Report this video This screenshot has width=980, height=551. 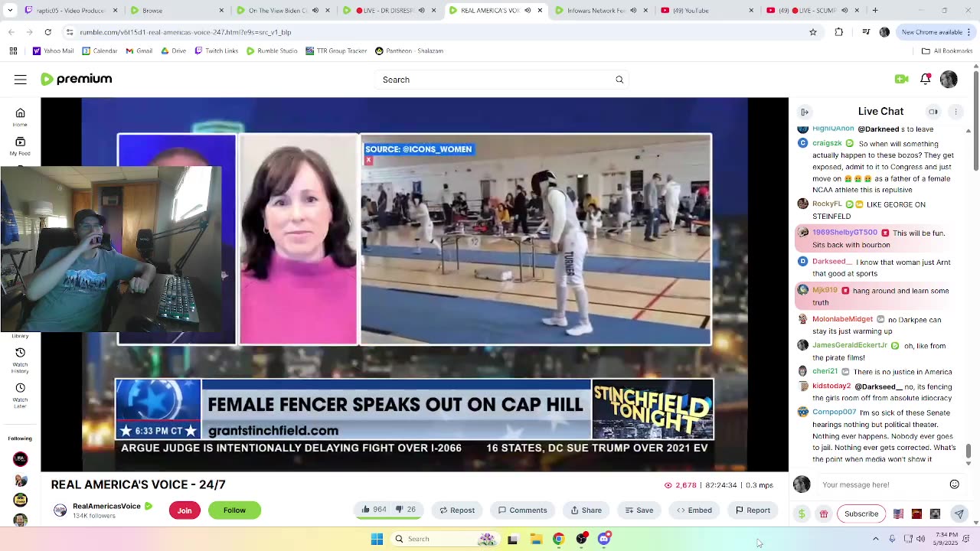753,510
